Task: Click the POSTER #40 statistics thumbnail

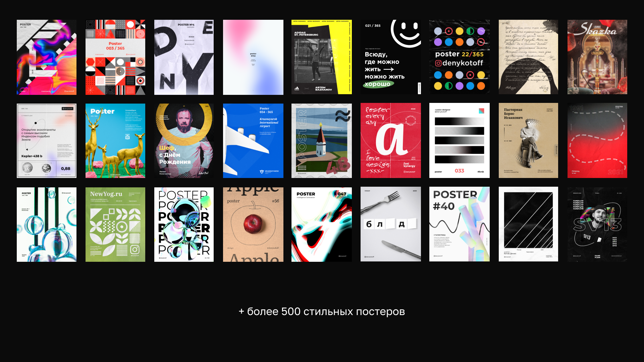Action: tap(459, 225)
